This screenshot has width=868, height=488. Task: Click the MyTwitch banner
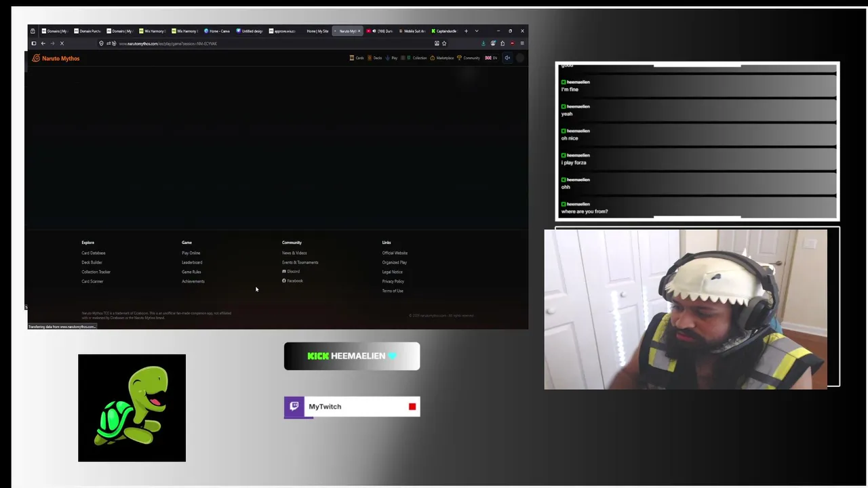click(352, 407)
